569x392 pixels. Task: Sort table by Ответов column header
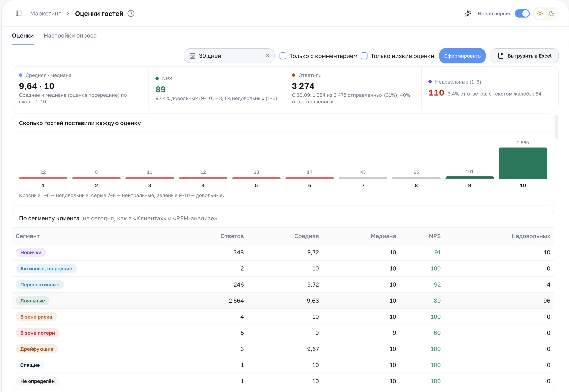pyautogui.click(x=232, y=236)
